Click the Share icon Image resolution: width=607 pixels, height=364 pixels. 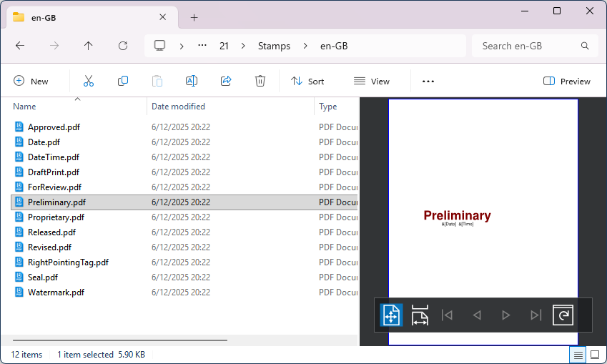tap(226, 82)
